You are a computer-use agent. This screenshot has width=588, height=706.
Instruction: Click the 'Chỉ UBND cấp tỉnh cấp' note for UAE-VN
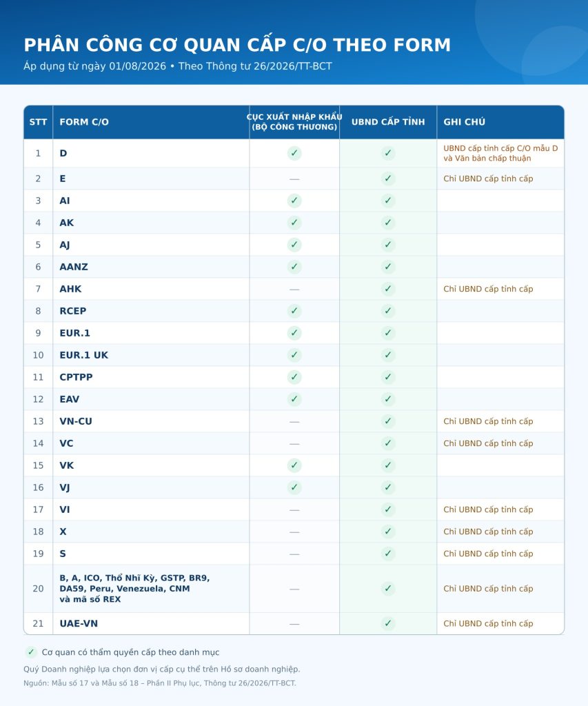point(488,623)
